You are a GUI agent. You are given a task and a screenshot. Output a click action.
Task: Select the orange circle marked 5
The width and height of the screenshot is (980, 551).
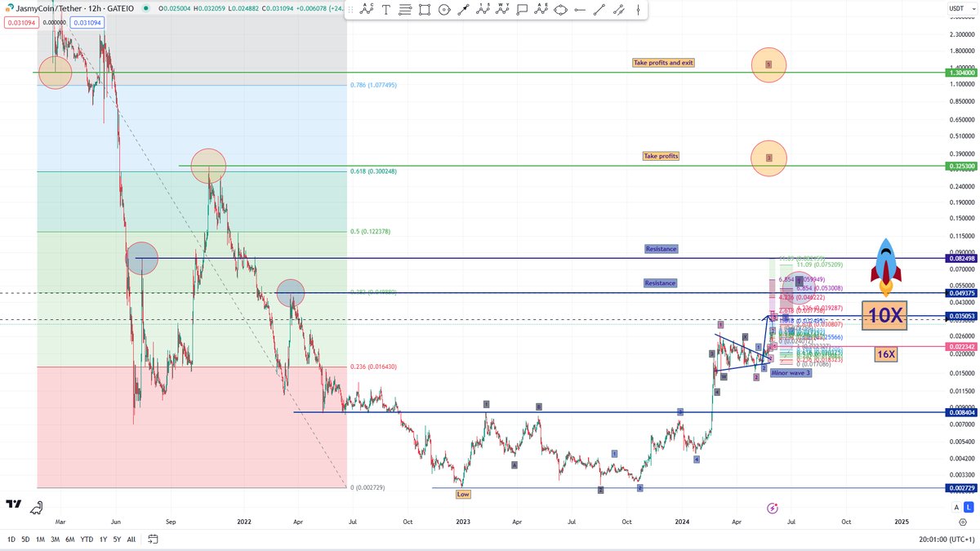tap(768, 64)
